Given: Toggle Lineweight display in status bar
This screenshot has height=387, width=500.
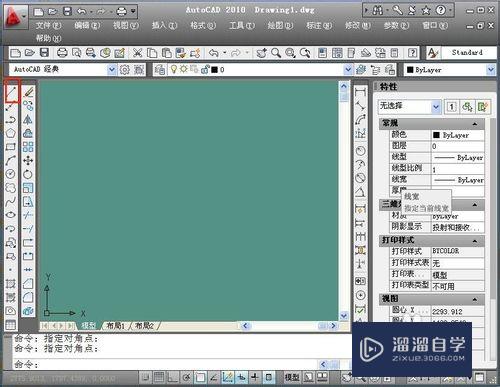Looking at the screenshot, I should tap(255, 377).
